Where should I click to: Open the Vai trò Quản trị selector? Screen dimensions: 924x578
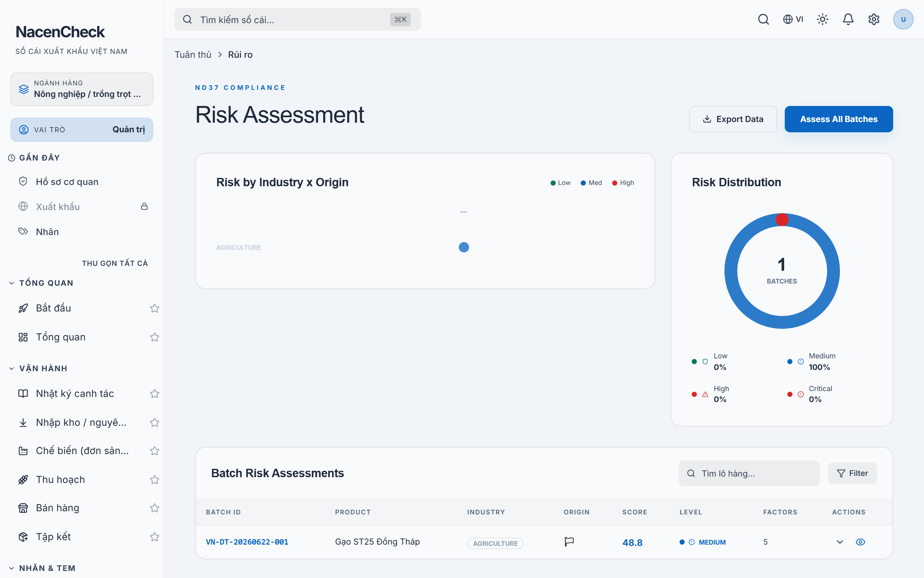pyautogui.click(x=82, y=130)
